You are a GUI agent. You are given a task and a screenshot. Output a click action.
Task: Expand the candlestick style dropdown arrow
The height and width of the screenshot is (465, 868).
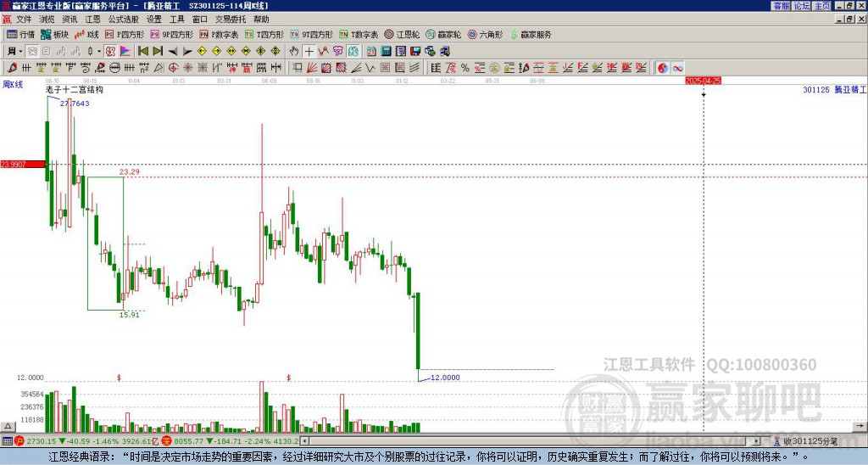click(98, 52)
